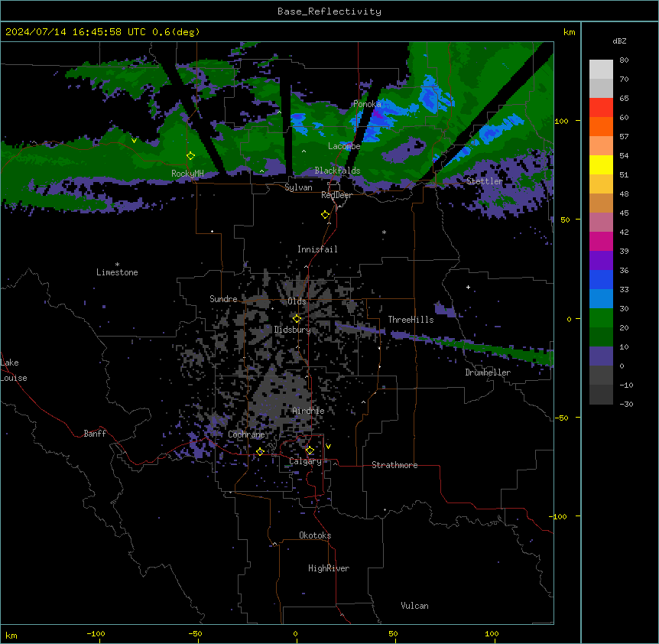Click the km unit label at top right
The height and width of the screenshot is (644, 659).
click(x=569, y=32)
